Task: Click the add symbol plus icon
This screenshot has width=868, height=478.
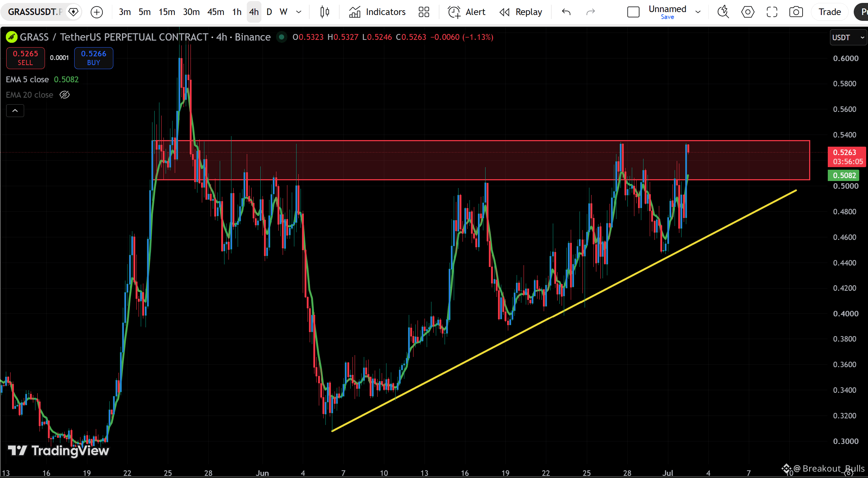Action: pyautogui.click(x=97, y=12)
